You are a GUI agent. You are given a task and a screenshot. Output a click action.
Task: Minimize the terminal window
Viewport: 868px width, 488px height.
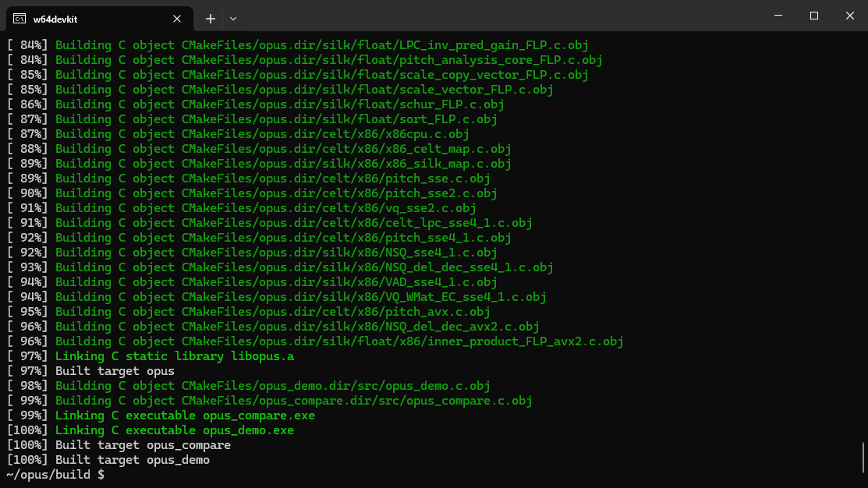coord(778,16)
